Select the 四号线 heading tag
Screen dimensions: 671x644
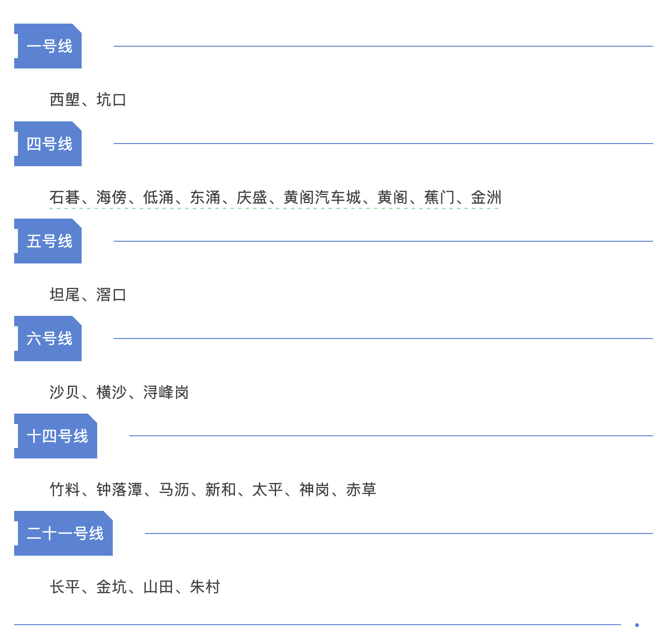click(x=49, y=144)
